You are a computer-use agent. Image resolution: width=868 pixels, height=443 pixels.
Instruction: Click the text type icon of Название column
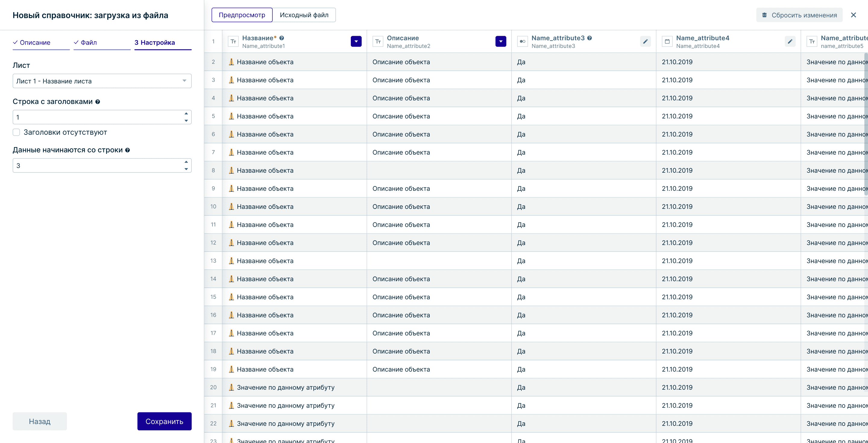tap(233, 41)
